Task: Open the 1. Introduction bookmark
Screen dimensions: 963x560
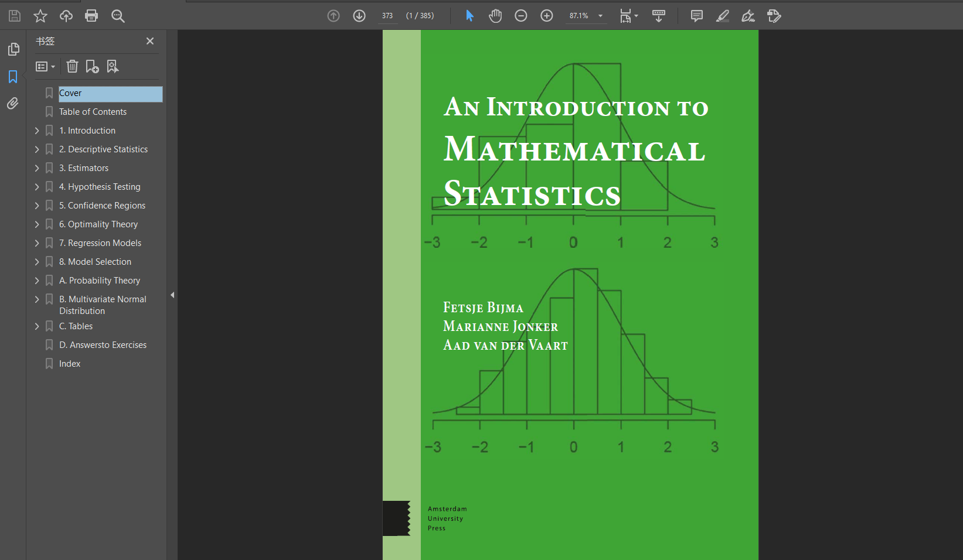Action: [87, 131]
